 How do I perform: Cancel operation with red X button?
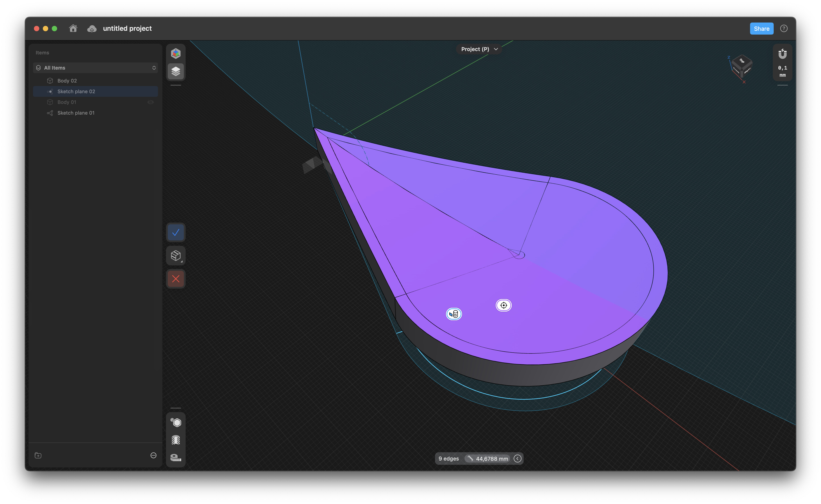click(x=176, y=279)
